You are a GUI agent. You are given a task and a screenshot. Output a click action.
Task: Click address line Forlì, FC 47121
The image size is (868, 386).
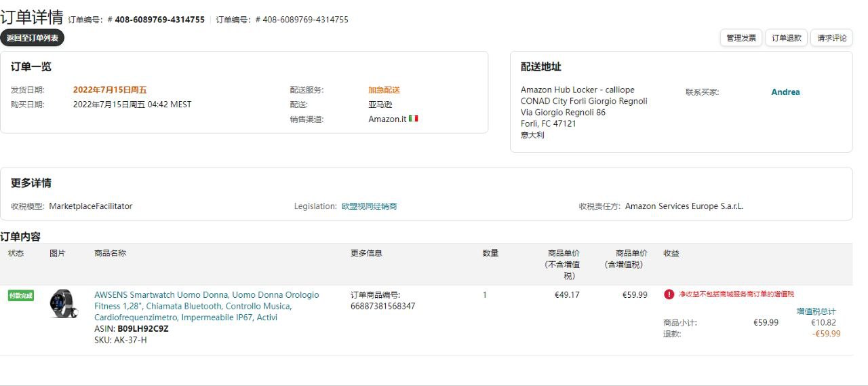pos(548,123)
